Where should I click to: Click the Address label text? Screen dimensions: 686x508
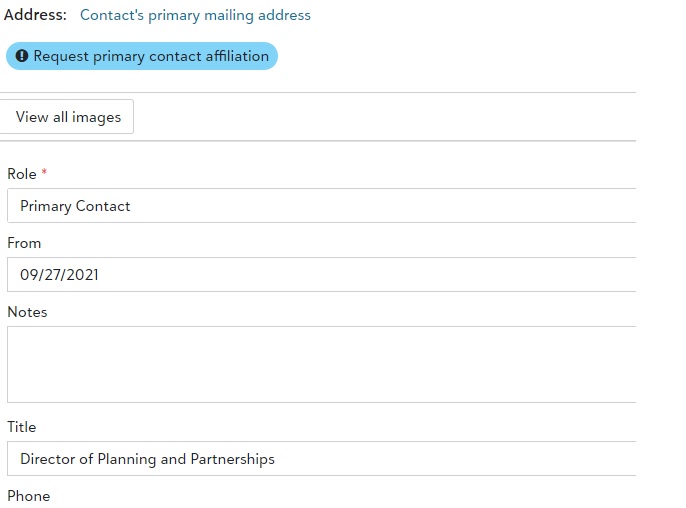pyautogui.click(x=36, y=15)
